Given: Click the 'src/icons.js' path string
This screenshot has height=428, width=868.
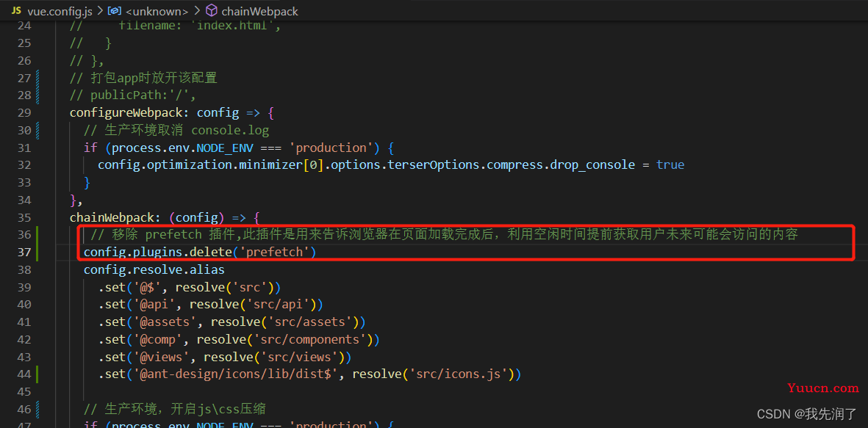Looking at the screenshot, I should (x=459, y=374).
